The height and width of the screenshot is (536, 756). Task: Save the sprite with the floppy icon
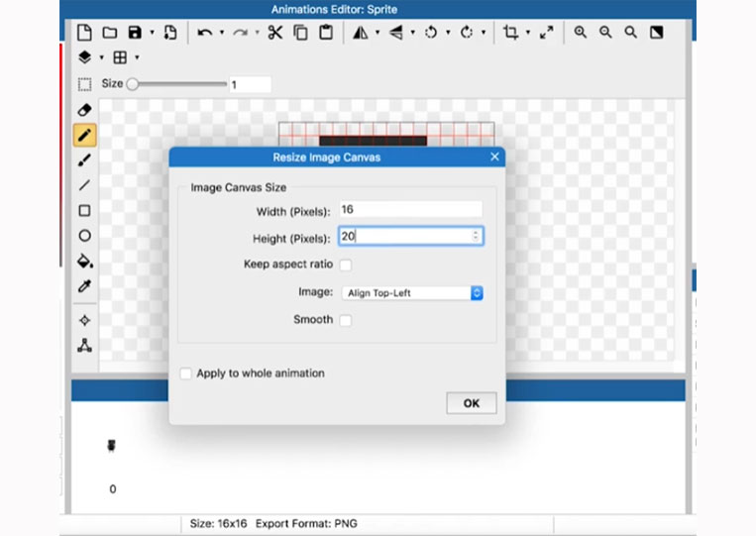click(135, 33)
